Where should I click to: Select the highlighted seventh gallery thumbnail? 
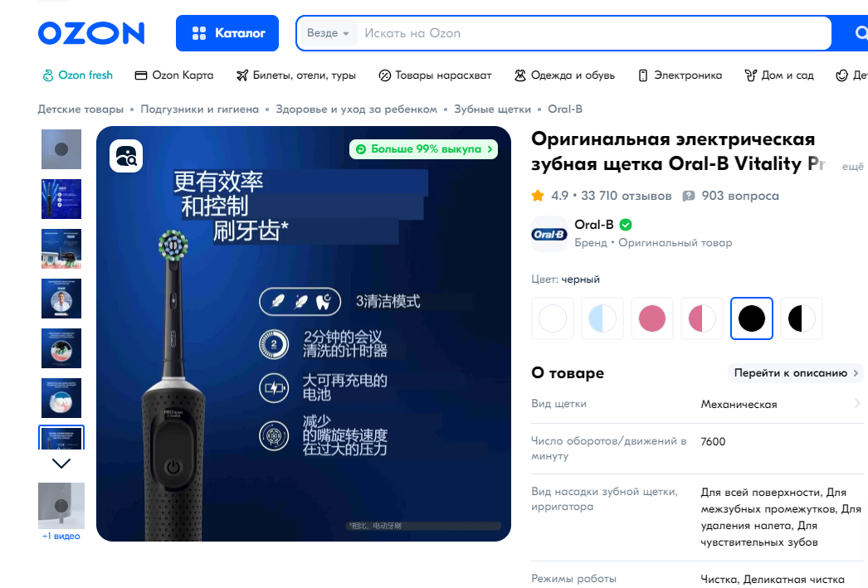[61, 438]
